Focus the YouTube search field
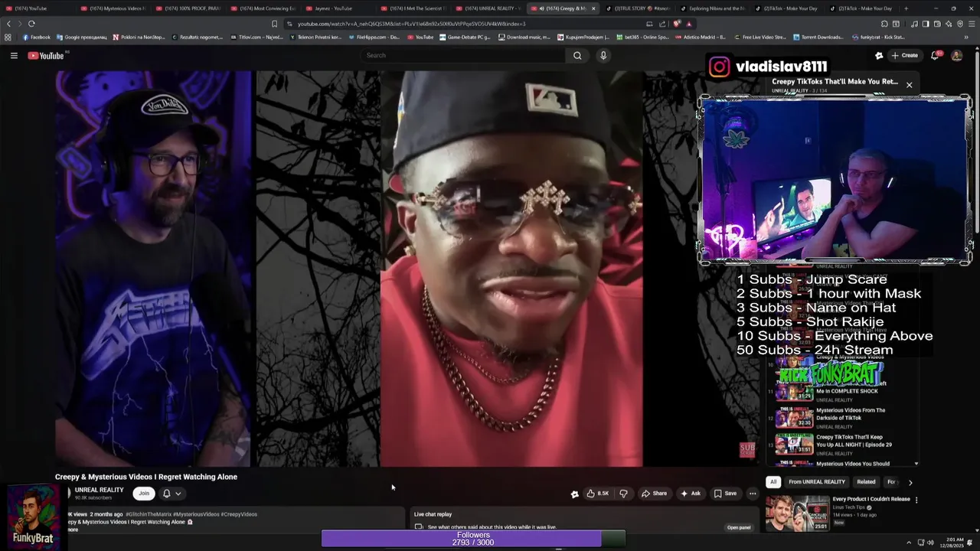The height and width of the screenshot is (551, 980). 463,55
